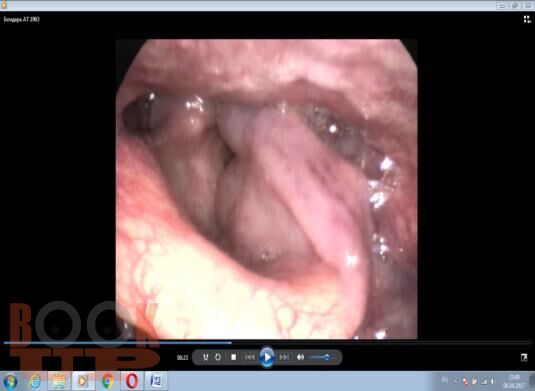
Task: Open the Windows Start menu
Action: tap(11, 381)
